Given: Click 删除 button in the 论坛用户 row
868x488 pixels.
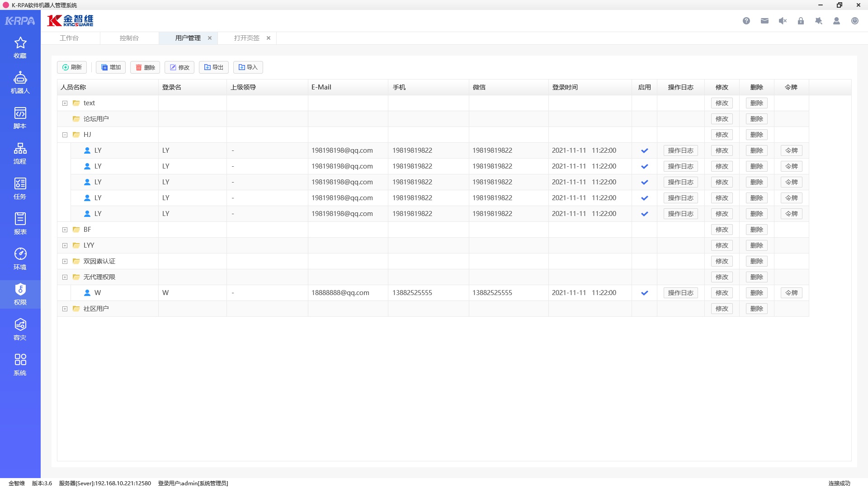Looking at the screenshot, I should [757, 119].
